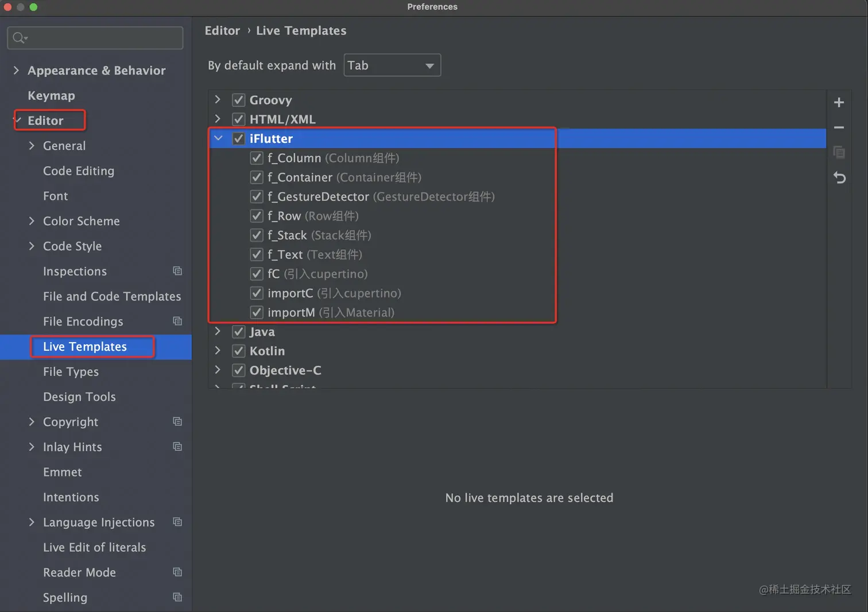Select the importM (引入Material) template row
Image resolution: width=868 pixels, height=612 pixels.
[x=518, y=312]
